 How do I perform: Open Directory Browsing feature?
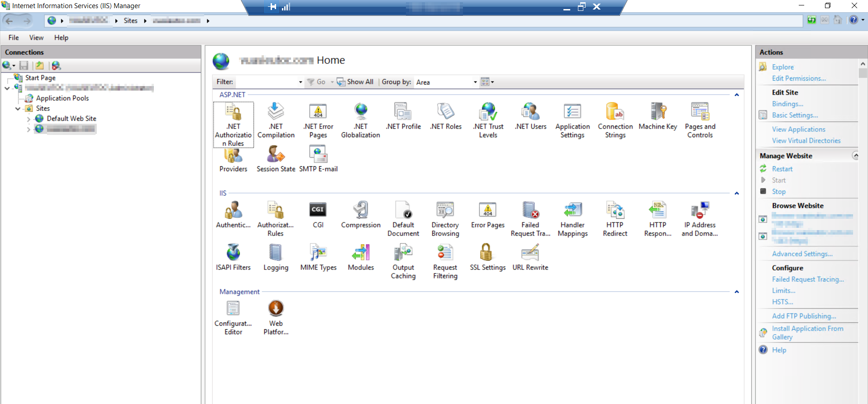tap(445, 219)
